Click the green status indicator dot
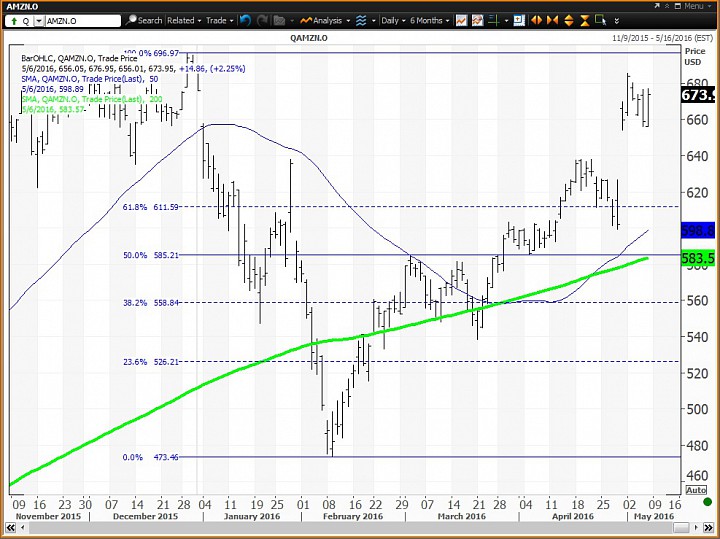The width and height of the screenshot is (720, 539). [707, 502]
